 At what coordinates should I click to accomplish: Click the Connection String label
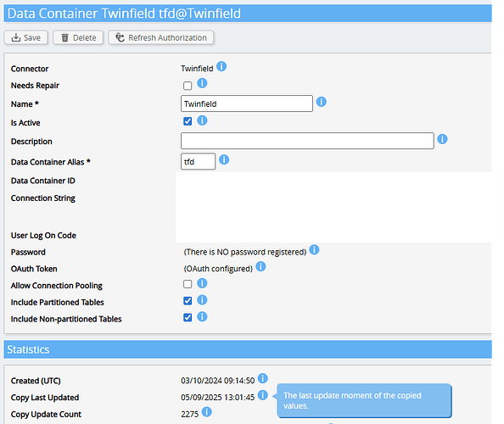click(43, 198)
